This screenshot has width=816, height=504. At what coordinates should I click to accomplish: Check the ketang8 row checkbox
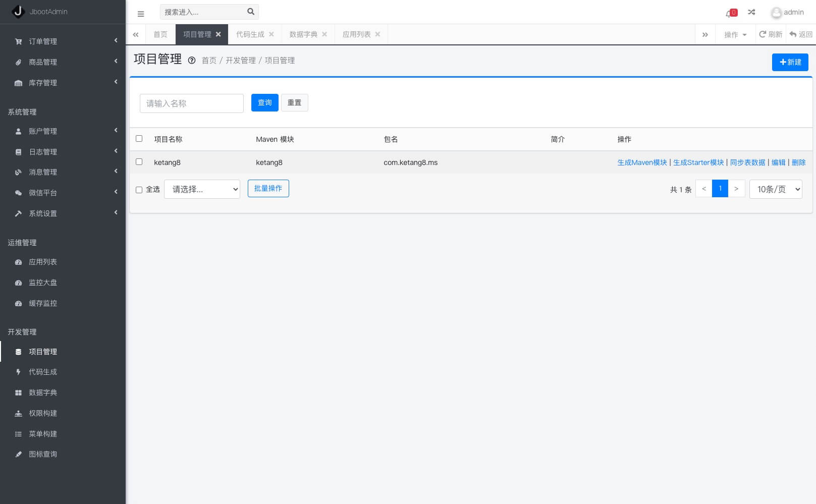[139, 162]
